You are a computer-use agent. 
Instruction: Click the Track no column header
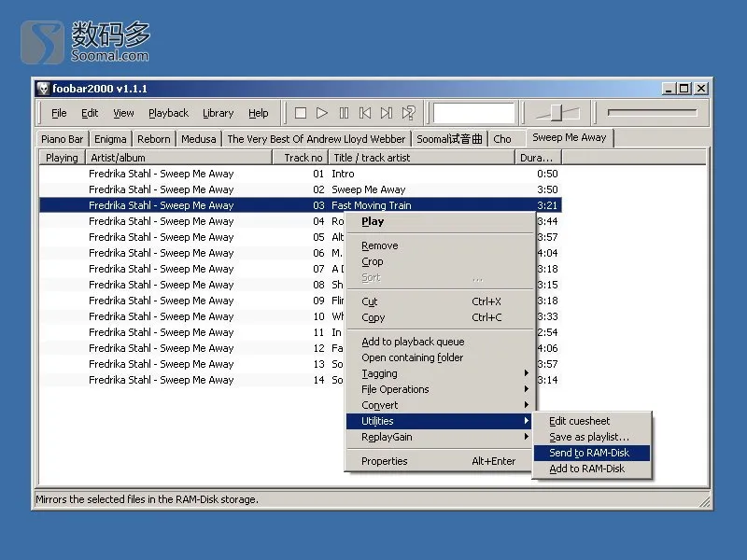pyautogui.click(x=301, y=158)
